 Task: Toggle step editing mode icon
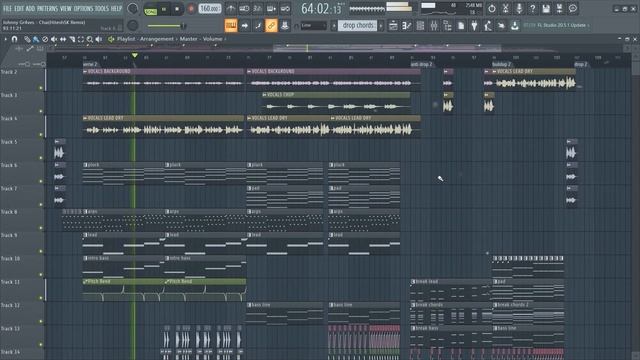[x=258, y=25]
